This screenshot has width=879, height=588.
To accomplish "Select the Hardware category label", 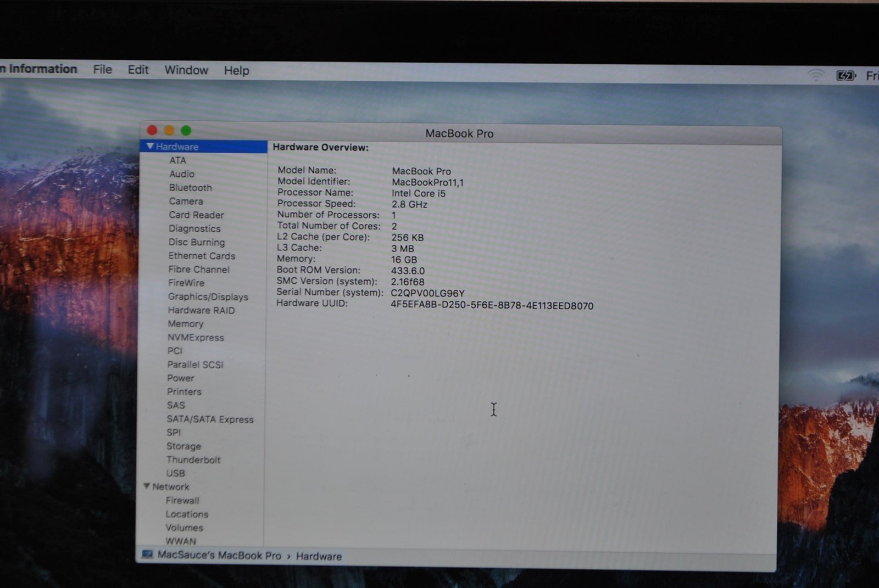I will pyautogui.click(x=177, y=147).
